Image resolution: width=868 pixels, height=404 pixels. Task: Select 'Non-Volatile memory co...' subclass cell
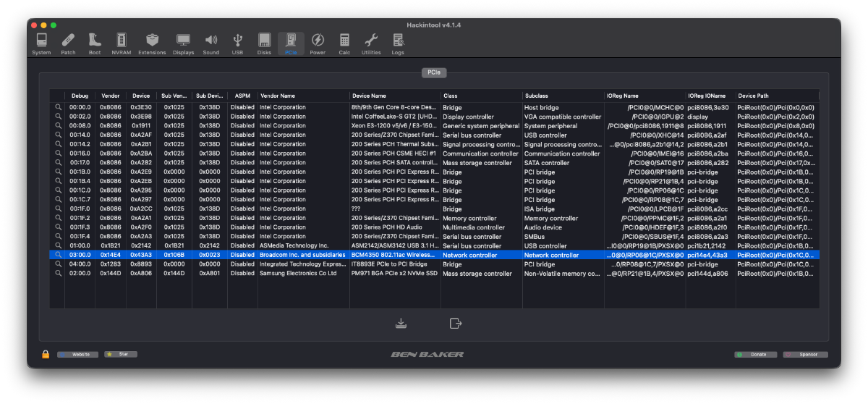coord(563,274)
